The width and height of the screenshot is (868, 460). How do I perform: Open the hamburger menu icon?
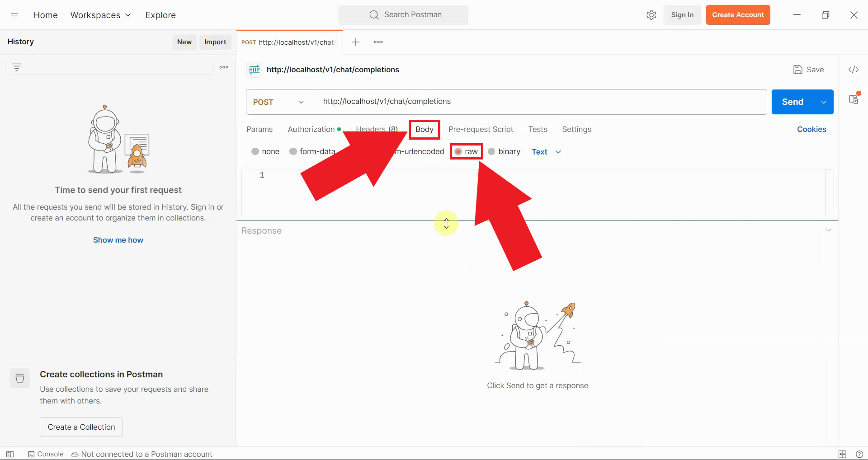tap(14, 15)
